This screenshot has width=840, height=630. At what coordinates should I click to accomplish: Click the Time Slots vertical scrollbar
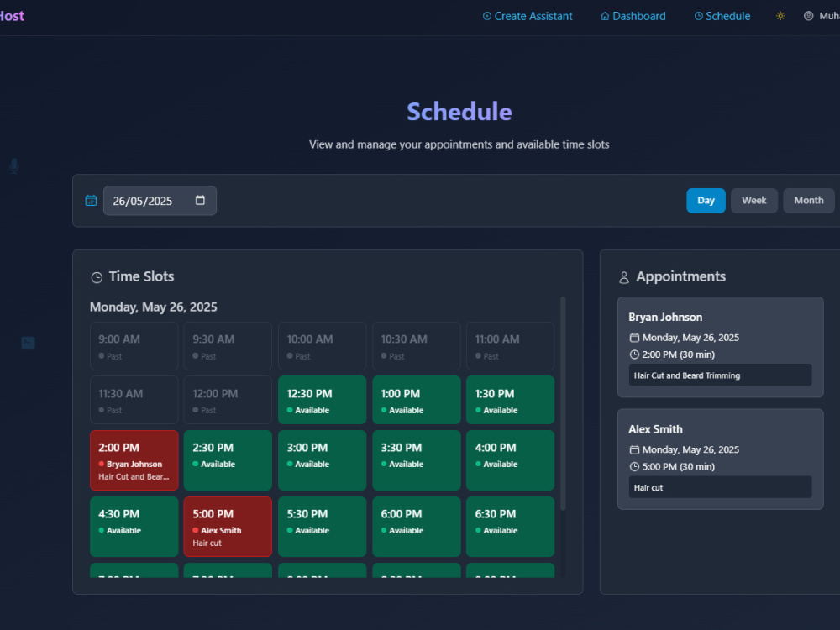[563, 403]
